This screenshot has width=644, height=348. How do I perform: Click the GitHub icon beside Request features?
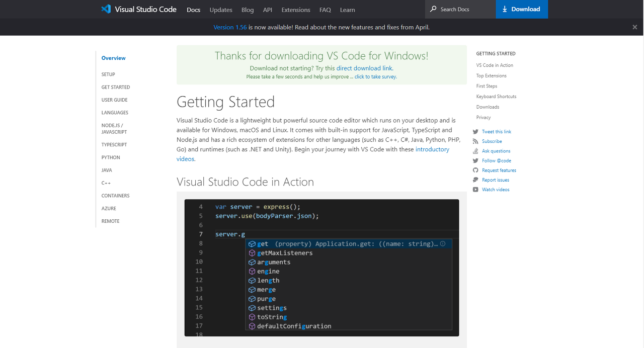(x=475, y=170)
